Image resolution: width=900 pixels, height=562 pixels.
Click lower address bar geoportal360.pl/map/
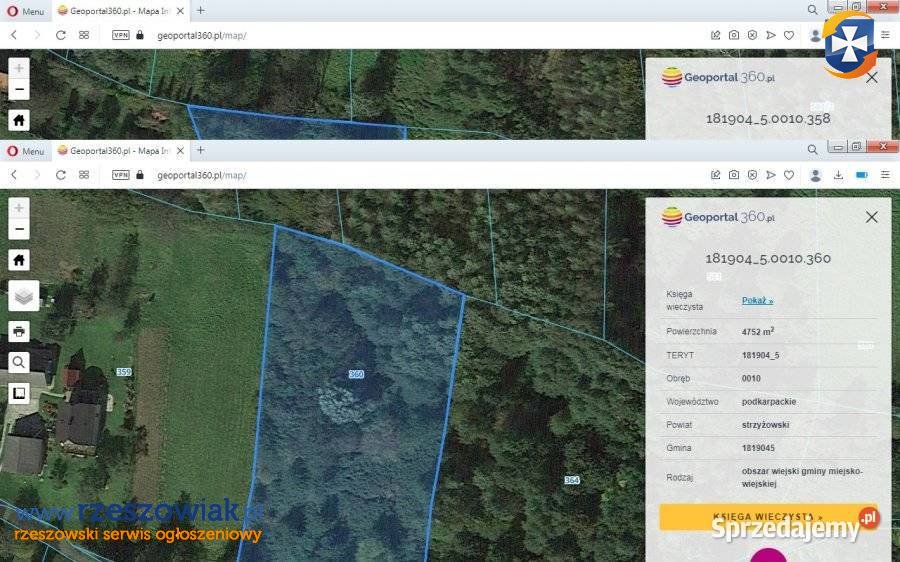coord(202,175)
